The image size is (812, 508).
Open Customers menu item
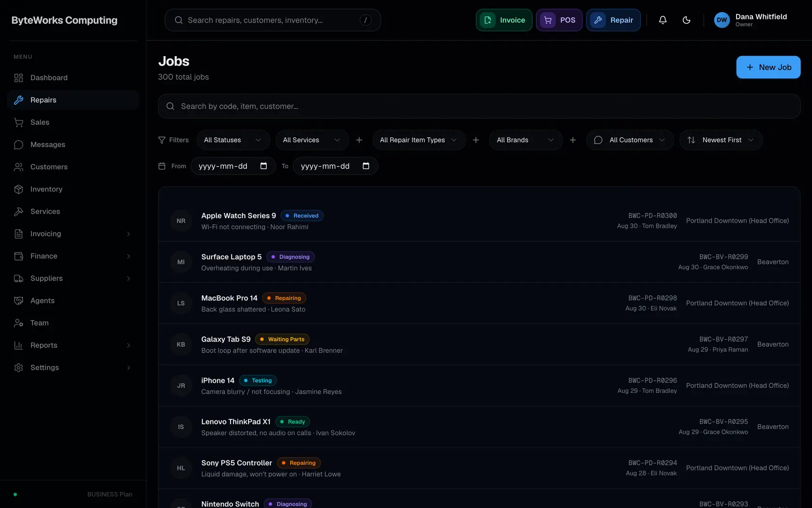pos(73,167)
